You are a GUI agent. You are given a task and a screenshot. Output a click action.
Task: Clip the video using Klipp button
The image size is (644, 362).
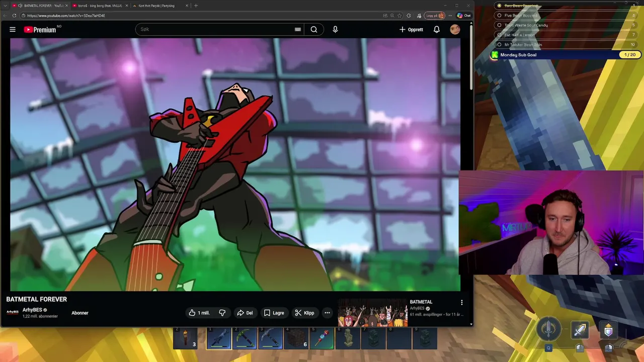304,313
